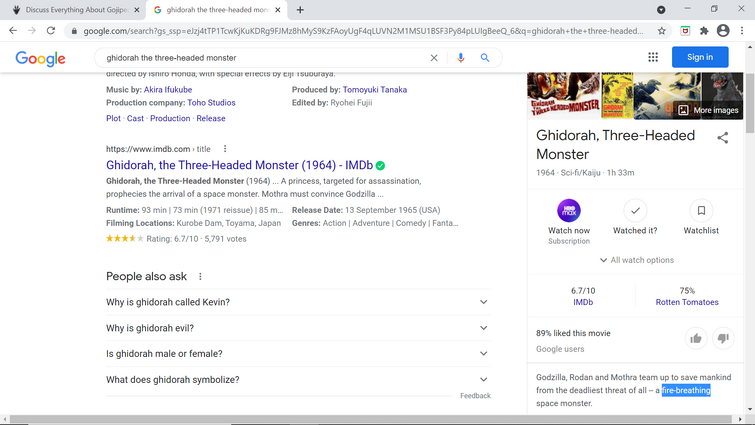This screenshot has width=755, height=425.
Task: Click into the Google search input field
Action: pyautogui.click(x=265, y=58)
